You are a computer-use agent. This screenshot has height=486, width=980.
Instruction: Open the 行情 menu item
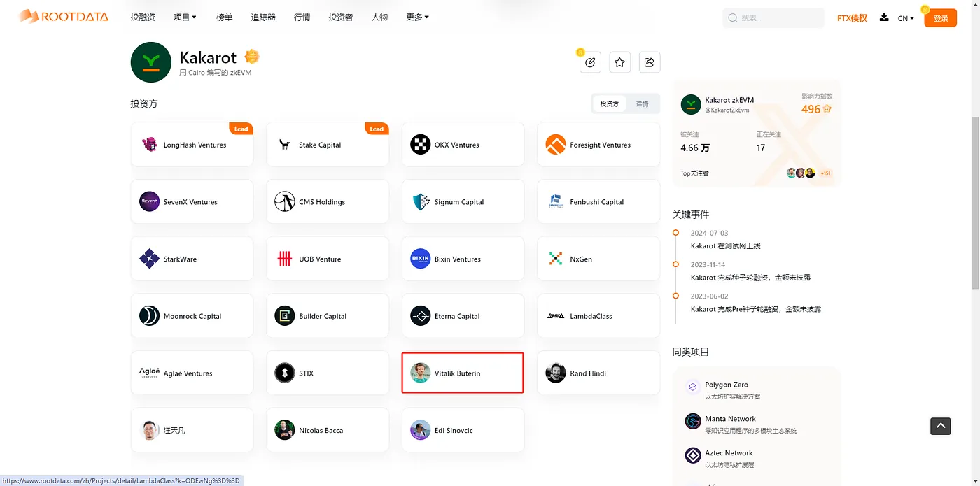click(x=302, y=17)
